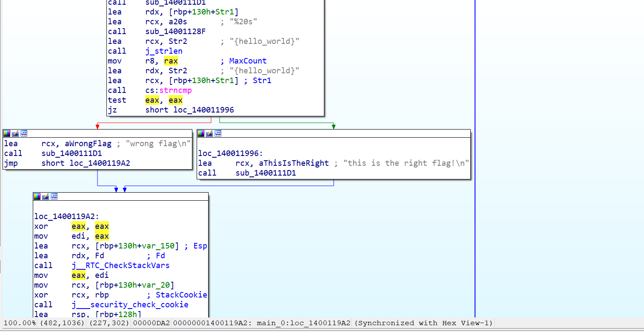Select j__RTC_CheckStackVars call target
Viewport: 644px width, 332px height.
click(120, 266)
